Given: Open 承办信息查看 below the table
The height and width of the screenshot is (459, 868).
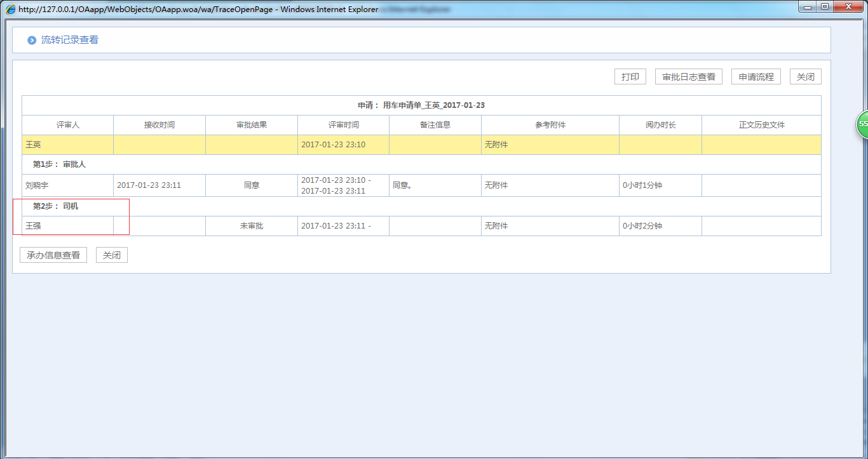Looking at the screenshot, I should click(53, 255).
